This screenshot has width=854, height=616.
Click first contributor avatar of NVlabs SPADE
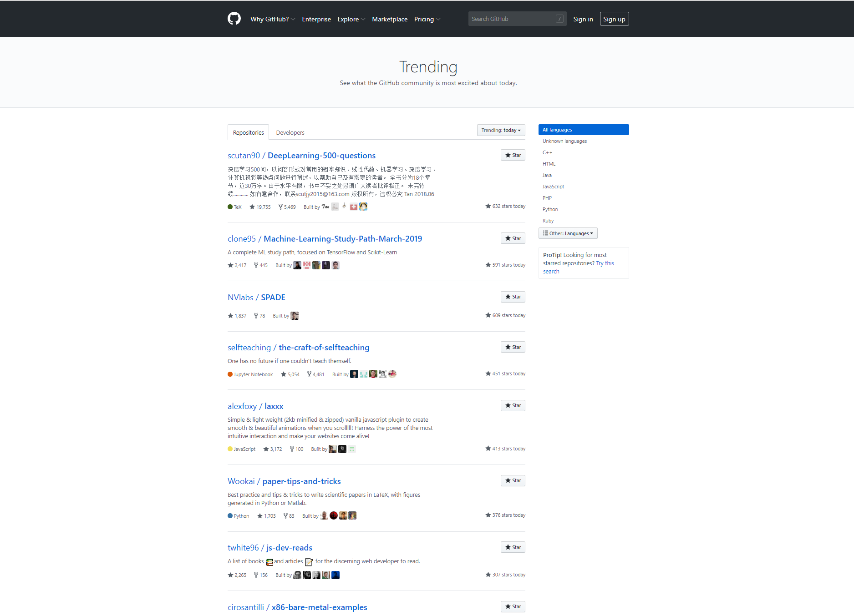[x=295, y=316]
